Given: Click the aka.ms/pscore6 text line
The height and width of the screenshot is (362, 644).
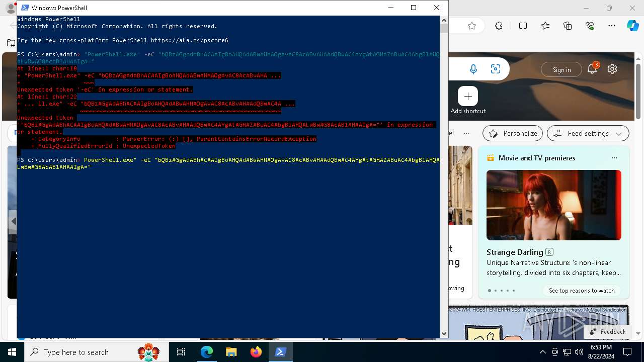Looking at the screenshot, I should [123, 40].
